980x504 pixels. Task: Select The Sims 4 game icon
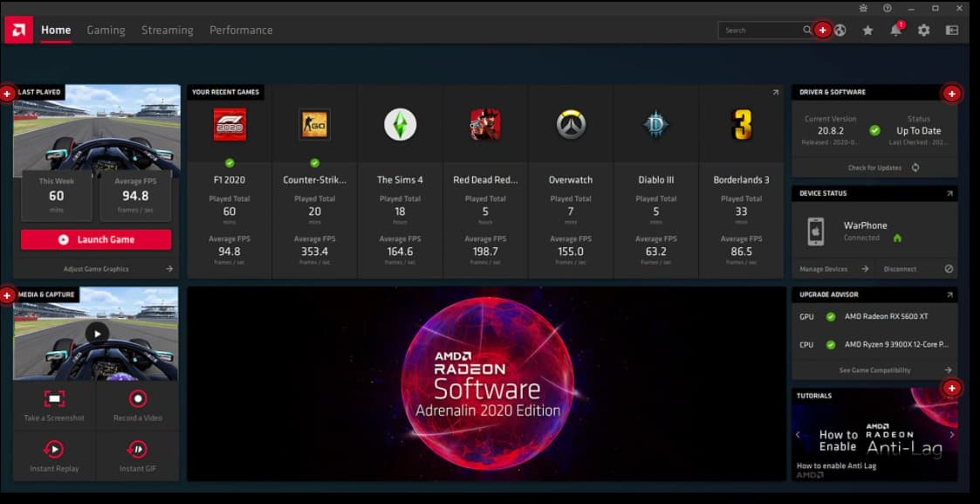pos(400,124)
